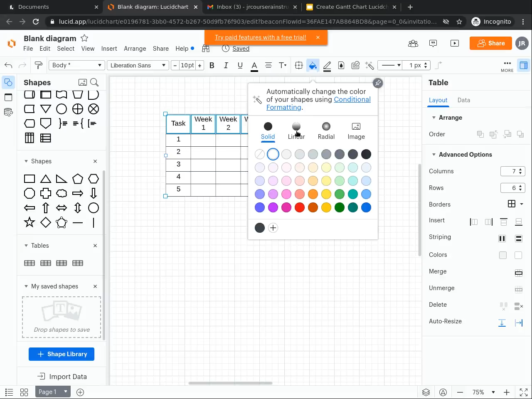Image resolution: width=532 pixels, height=399 pixels.
Task: Select the Linear gradient fill option
Action: coord(296,131)
